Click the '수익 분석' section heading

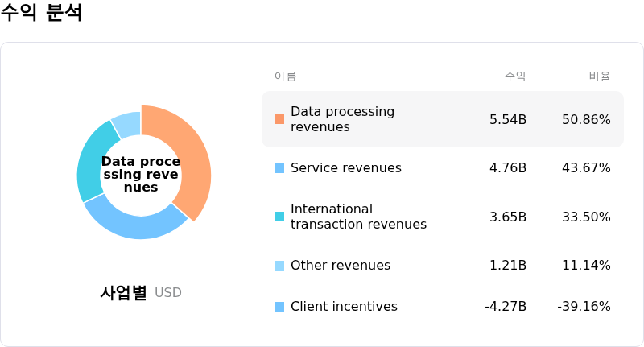[41, 11]
